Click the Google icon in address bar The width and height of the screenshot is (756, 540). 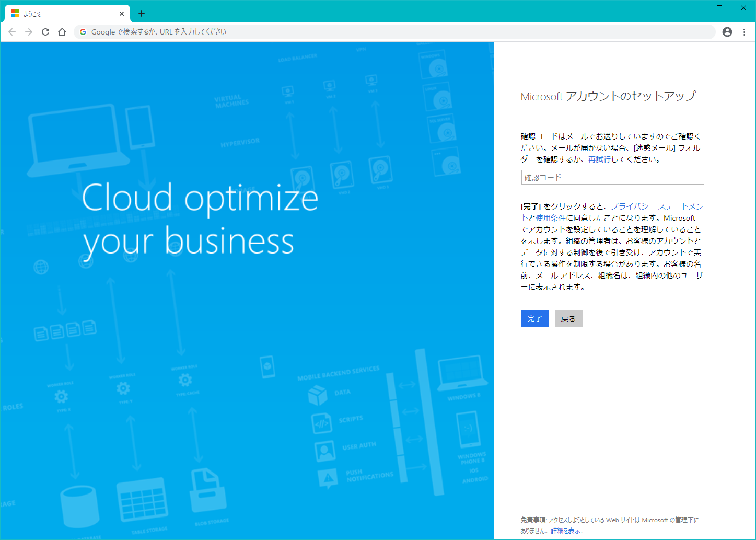(x=83, y=32)
